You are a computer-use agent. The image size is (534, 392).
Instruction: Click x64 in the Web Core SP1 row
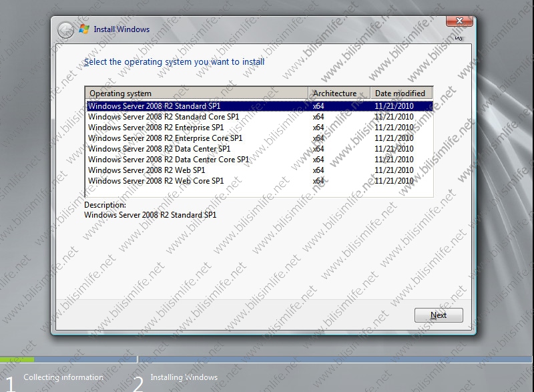tap(318, 181)
